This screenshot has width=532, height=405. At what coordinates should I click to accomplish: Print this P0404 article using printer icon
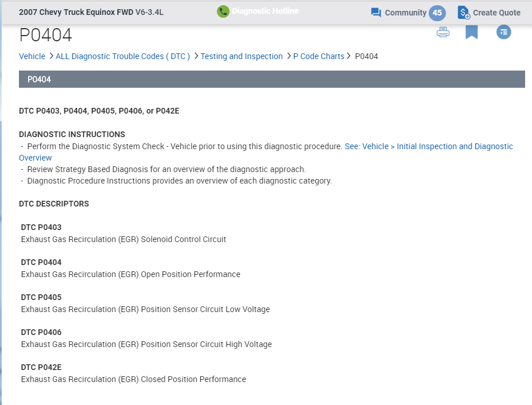pyautogui.click(x=443, y=32)
